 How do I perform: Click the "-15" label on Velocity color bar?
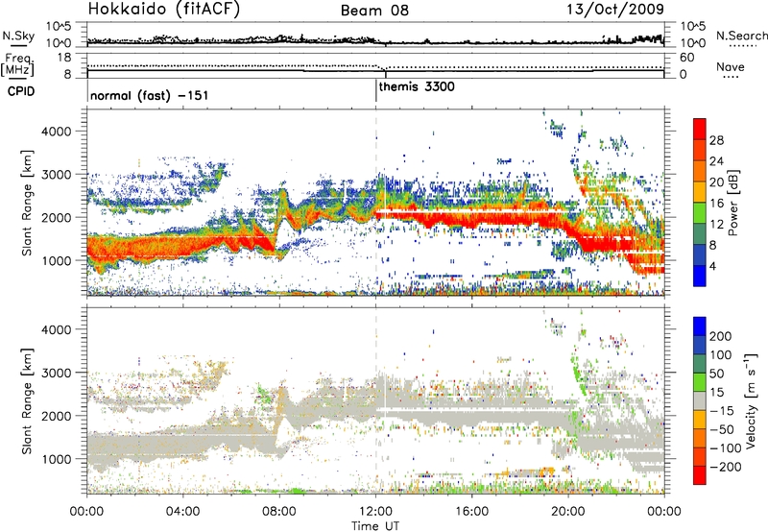point(722,411)
